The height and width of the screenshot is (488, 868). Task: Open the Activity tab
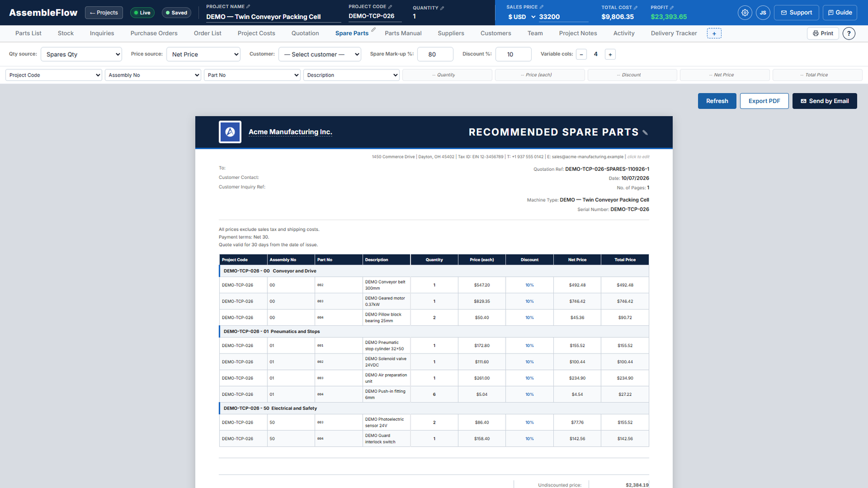click(x=624, y=34)
